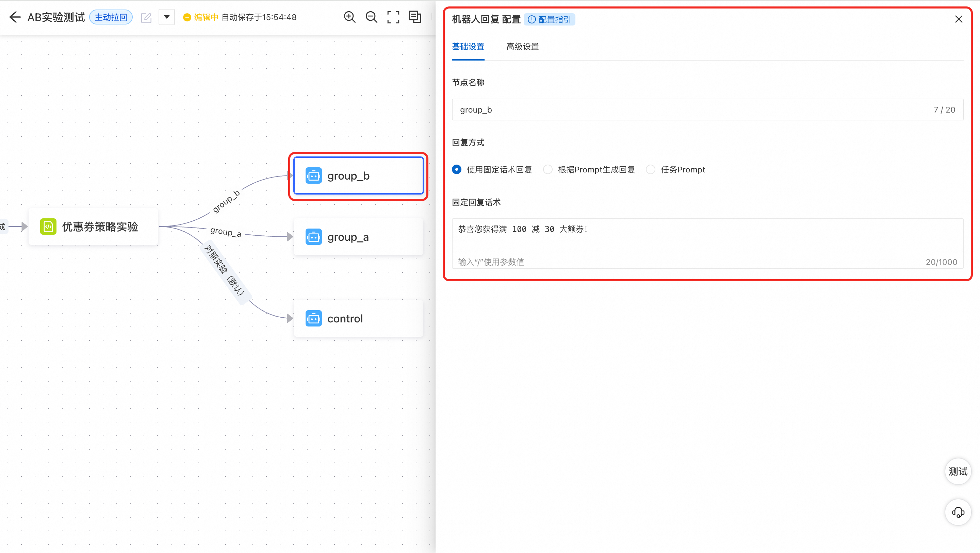This screenshot has width=980, height=553.
Task: Open the customer support headset icon
Action: coord(958,512)
